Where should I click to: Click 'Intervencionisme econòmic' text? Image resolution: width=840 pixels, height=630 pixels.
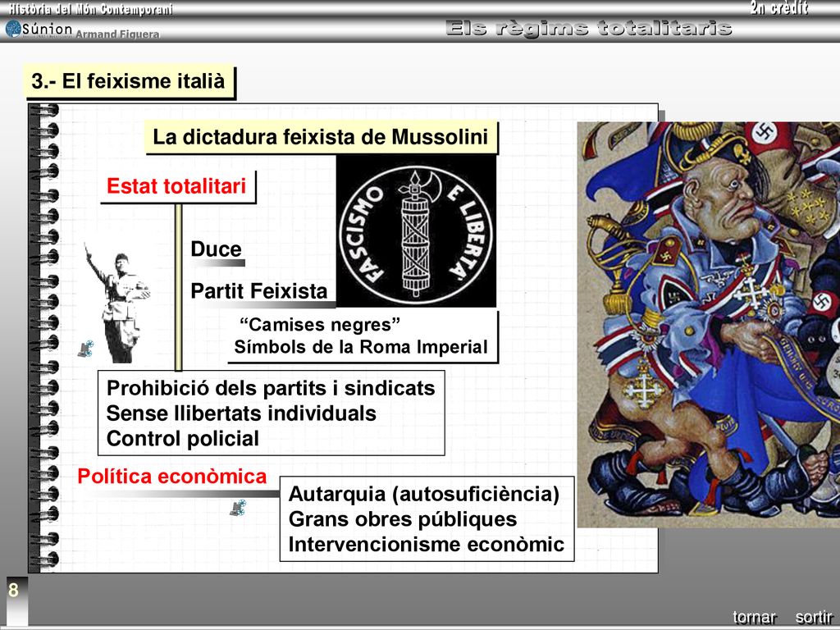427,545
